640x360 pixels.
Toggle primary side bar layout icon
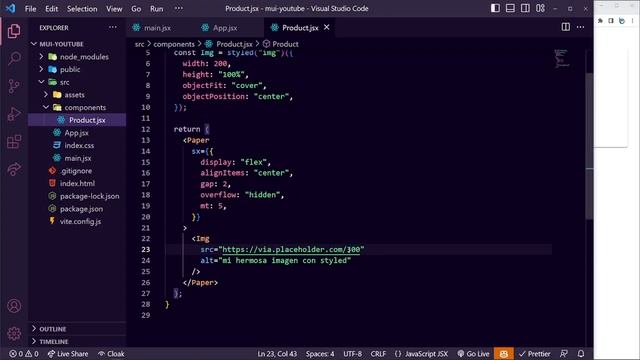tap(495, 8)
